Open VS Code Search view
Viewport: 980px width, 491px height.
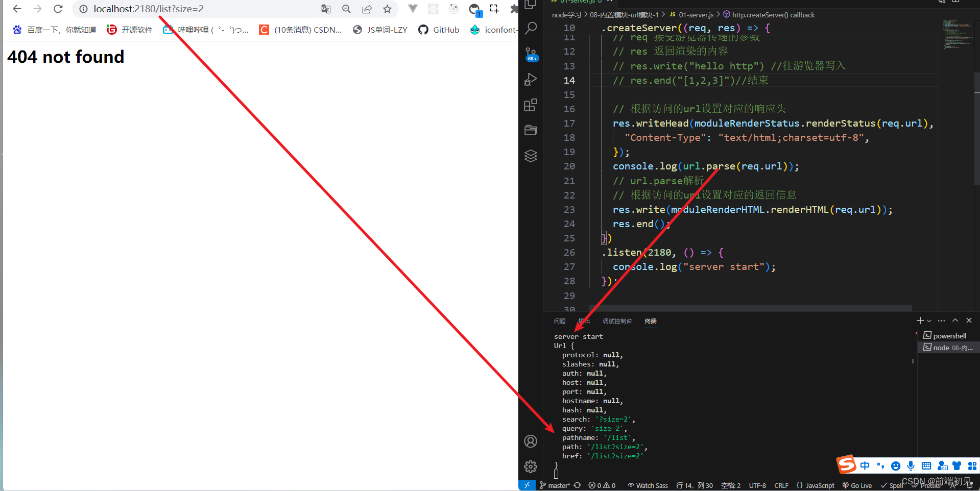(x=531, y=28)
